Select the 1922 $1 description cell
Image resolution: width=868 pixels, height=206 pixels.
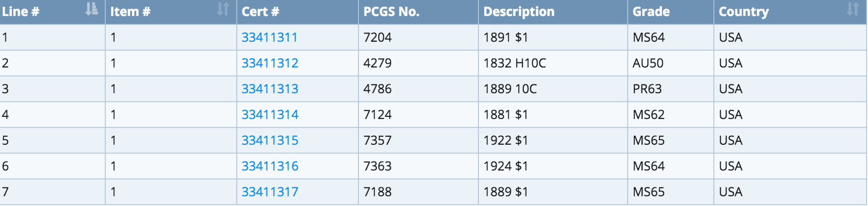[x=506, y=141]
